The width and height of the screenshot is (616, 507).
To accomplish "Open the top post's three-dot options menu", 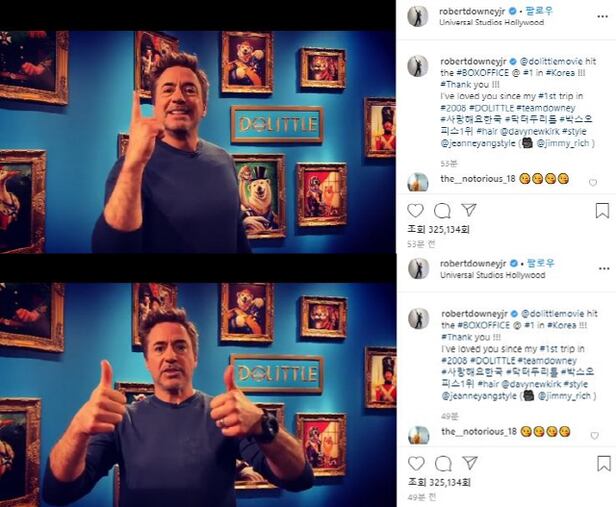I will click(x=602, y=16).
